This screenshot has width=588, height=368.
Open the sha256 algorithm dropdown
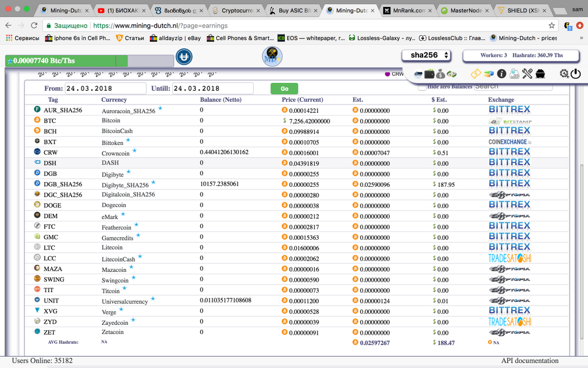[x=426, y=55]
